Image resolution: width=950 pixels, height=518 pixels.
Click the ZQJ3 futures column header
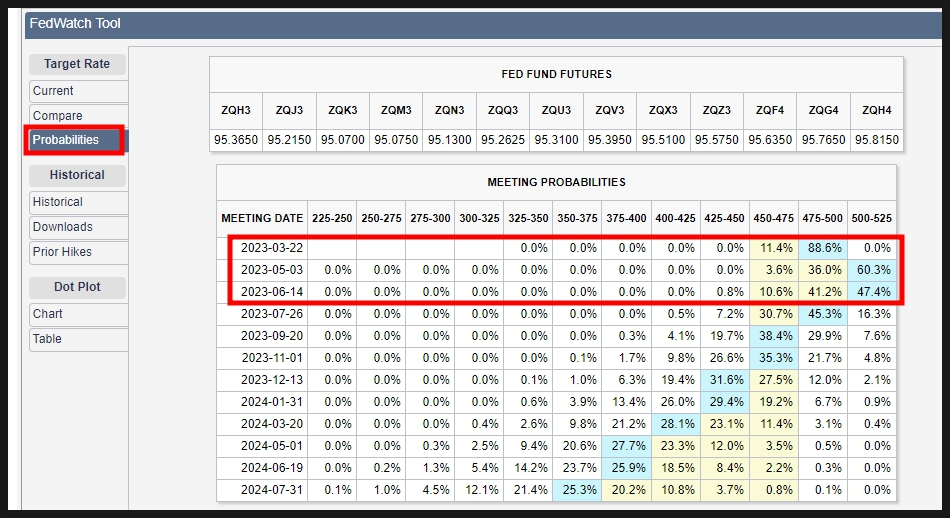(x=289, y=110)
